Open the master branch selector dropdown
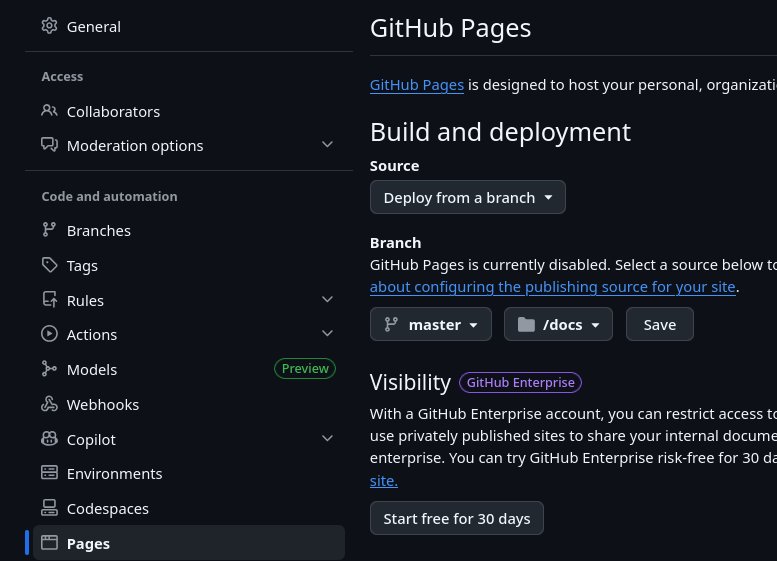 [x=431, y=324]
